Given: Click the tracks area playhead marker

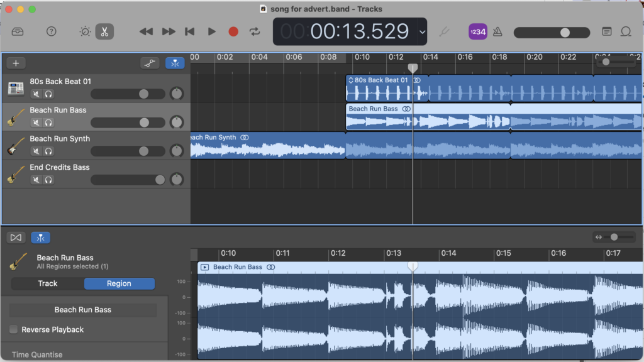Looking at the screenshot, I should click(x=413, y=68).
